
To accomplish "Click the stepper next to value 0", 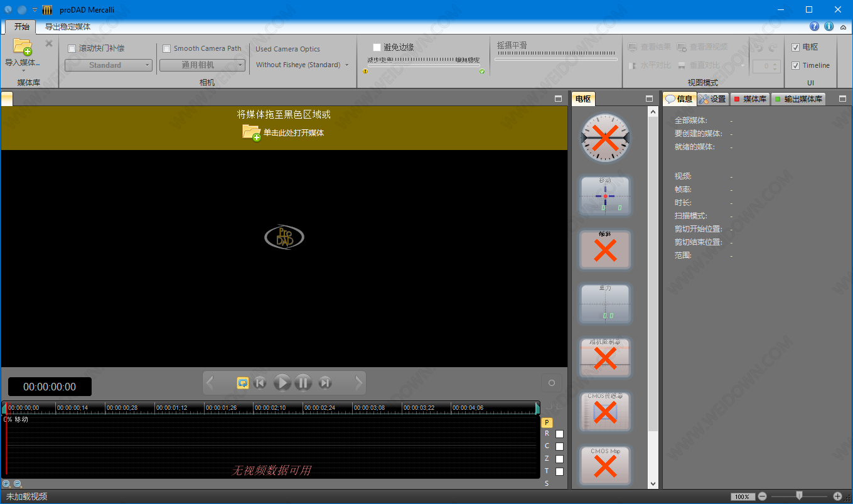I will [x=776, y=66].
